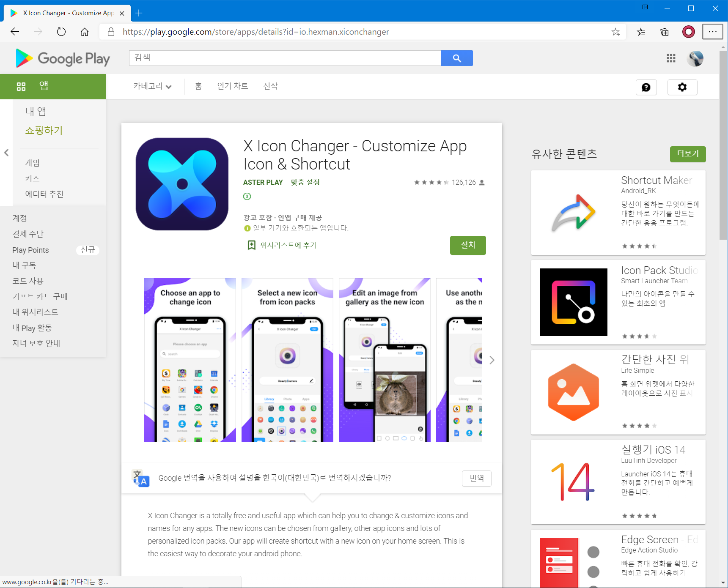Open 쇼핑하기 in sidebar

[x=44, y=131]
